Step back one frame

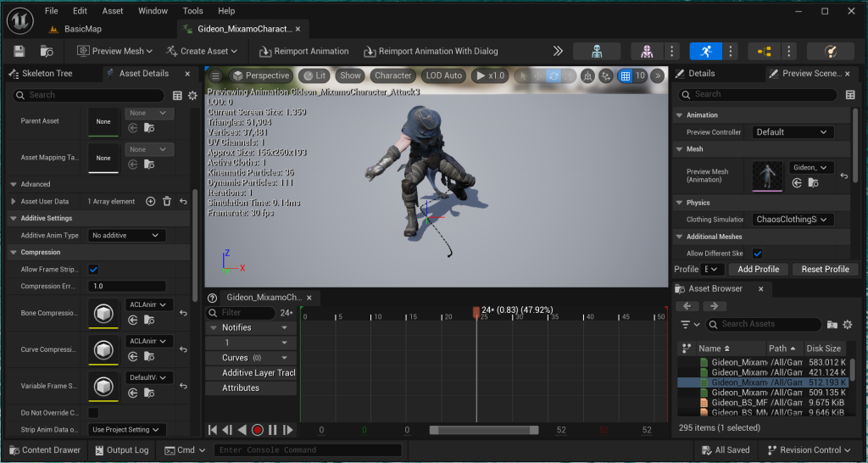[227, 430]
